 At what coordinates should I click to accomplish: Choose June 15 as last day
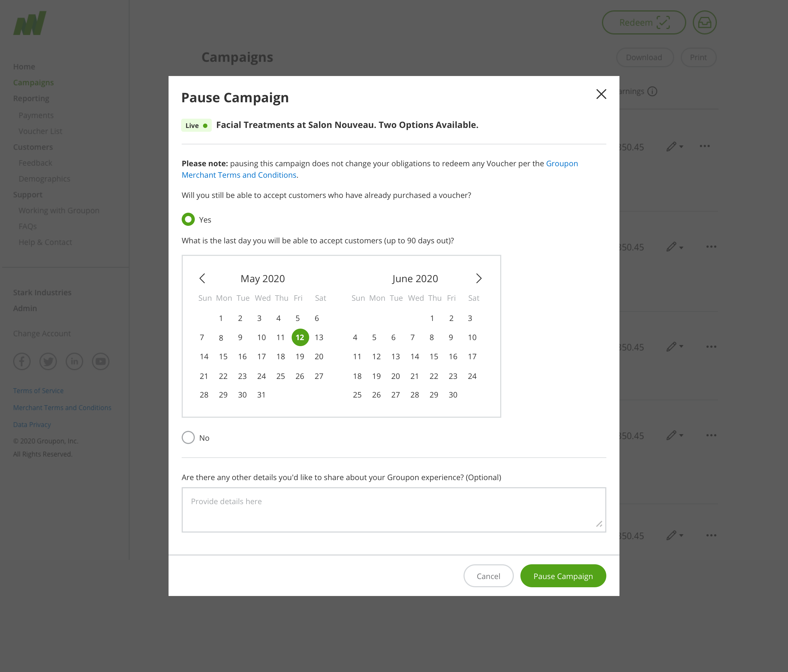tap(434, 357)
